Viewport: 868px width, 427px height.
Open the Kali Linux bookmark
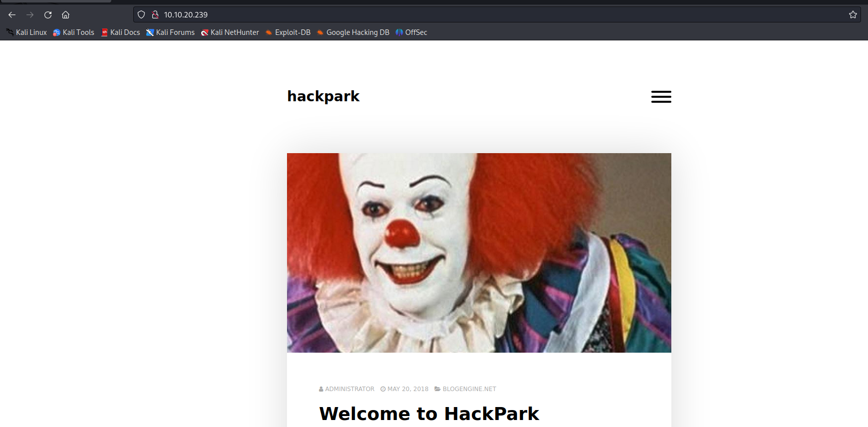tap(26, 32)
